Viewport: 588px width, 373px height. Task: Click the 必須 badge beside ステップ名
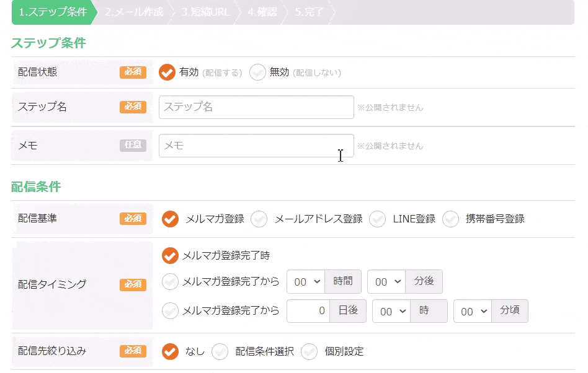[x=133, y=107]
